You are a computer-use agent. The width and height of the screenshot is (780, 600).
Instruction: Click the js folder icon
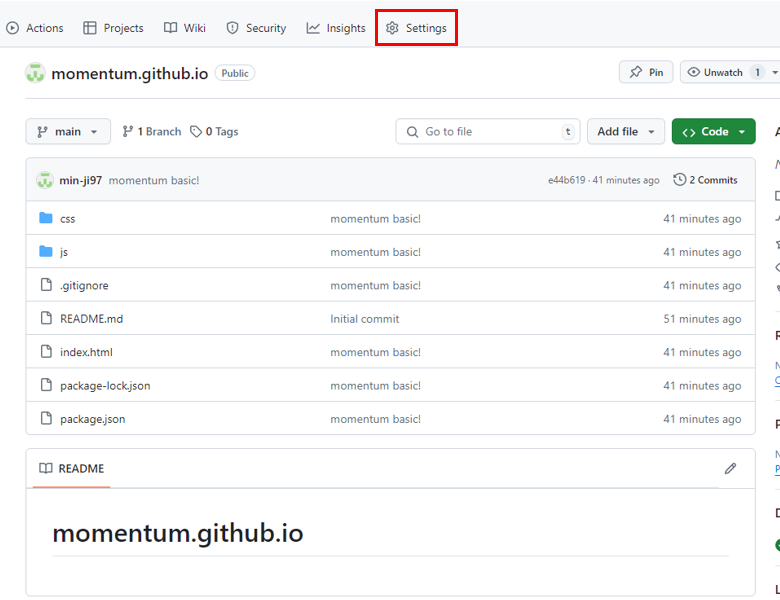point(46,251)
